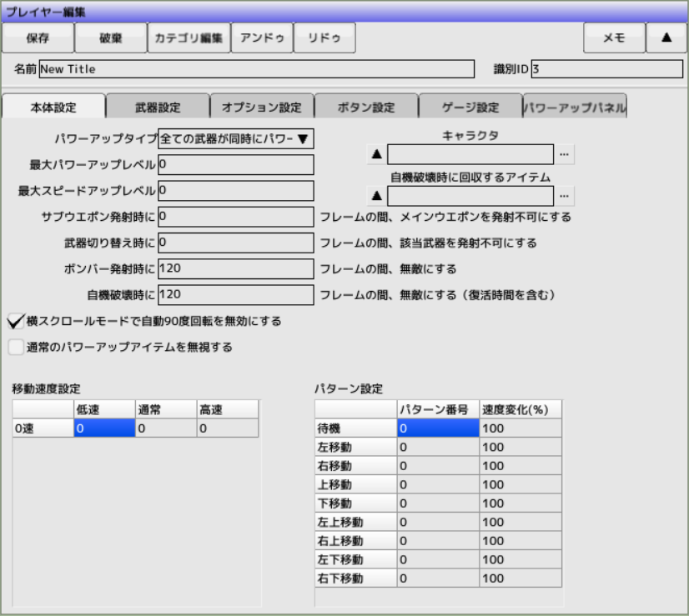Save the player with the 保存 button
Screen dimensions: 689x616
click(x=39, y=38)
